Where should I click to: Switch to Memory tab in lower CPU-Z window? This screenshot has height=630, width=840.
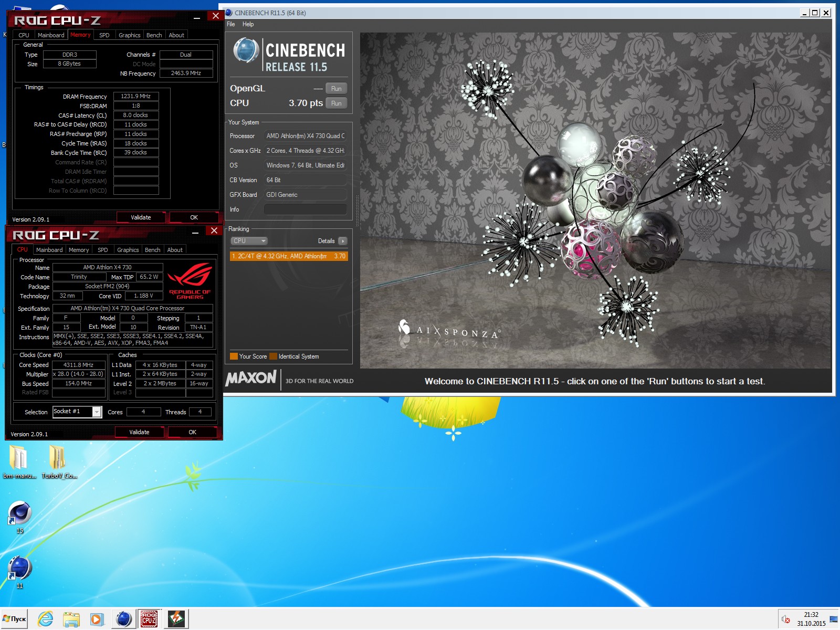pos(79,250)
